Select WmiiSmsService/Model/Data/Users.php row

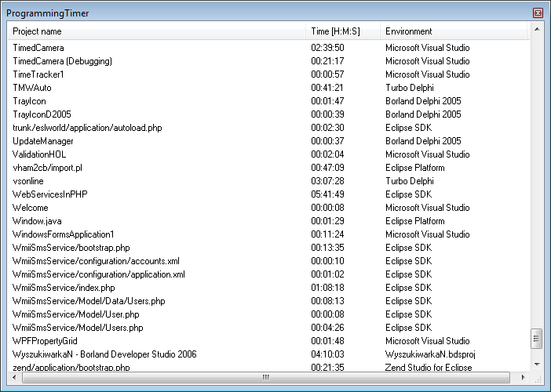pos(268,301)
